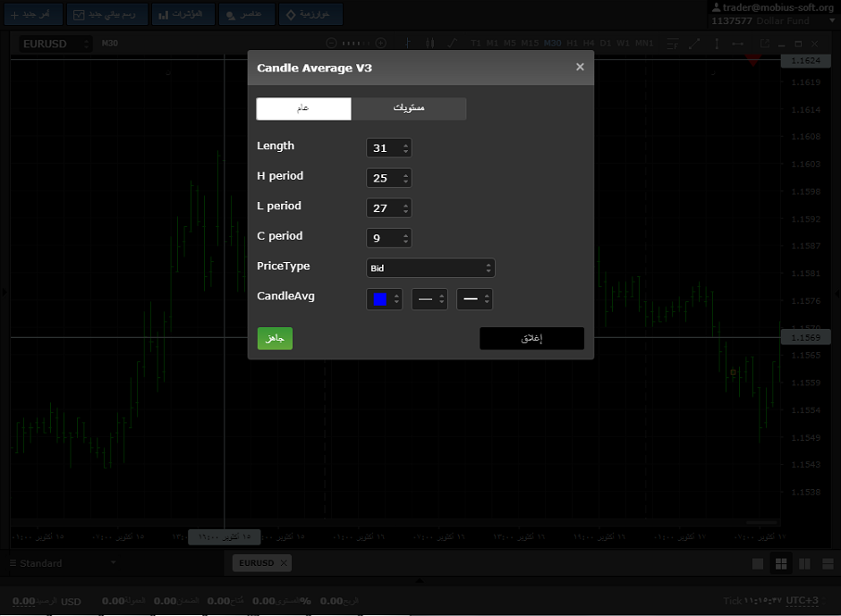Confirm with the green جاهز button
Image resolution: width=841 pixels, height=616 pixels.
(x=275, y=338)
